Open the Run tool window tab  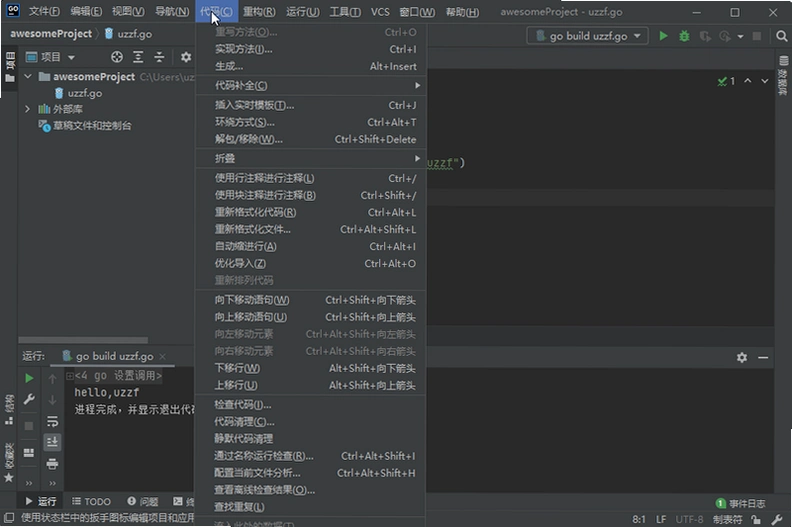click(41, 501)
